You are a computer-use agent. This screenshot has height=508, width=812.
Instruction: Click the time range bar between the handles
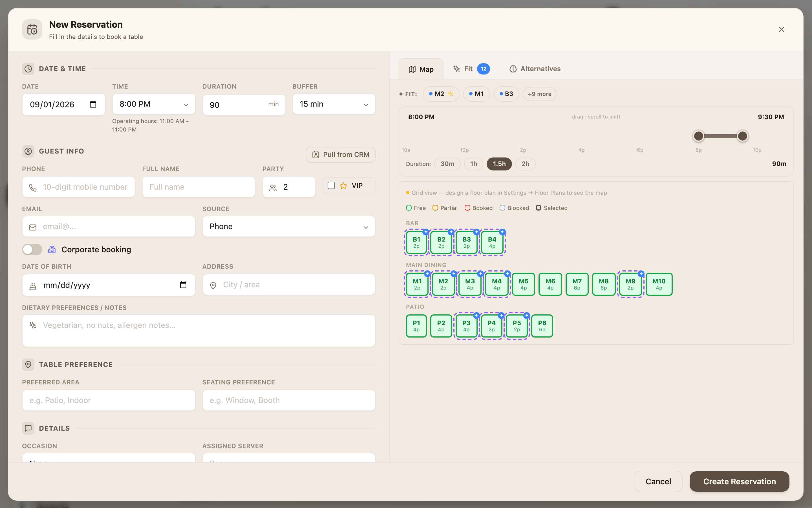coord(720,136)
